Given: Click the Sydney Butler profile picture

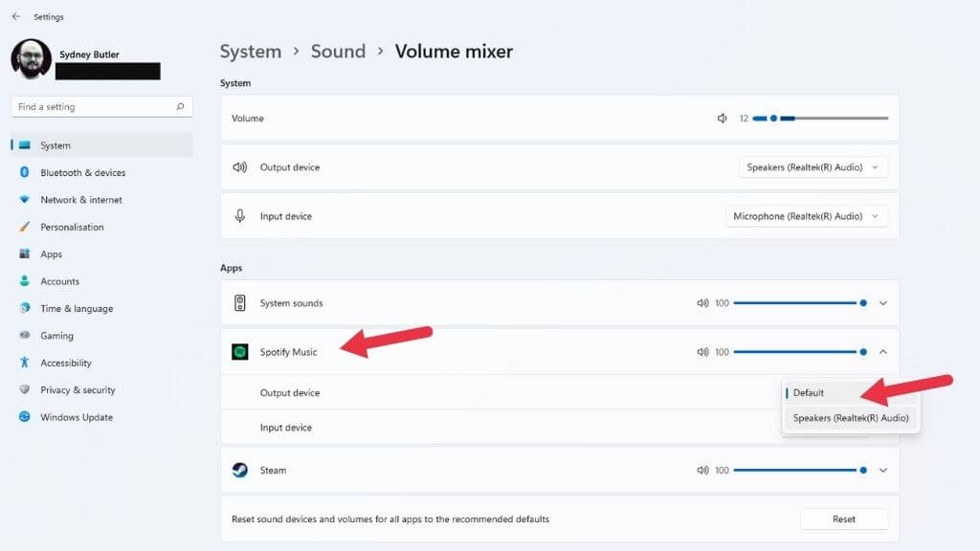Looking at the screenshot, I should click(31, 58).
